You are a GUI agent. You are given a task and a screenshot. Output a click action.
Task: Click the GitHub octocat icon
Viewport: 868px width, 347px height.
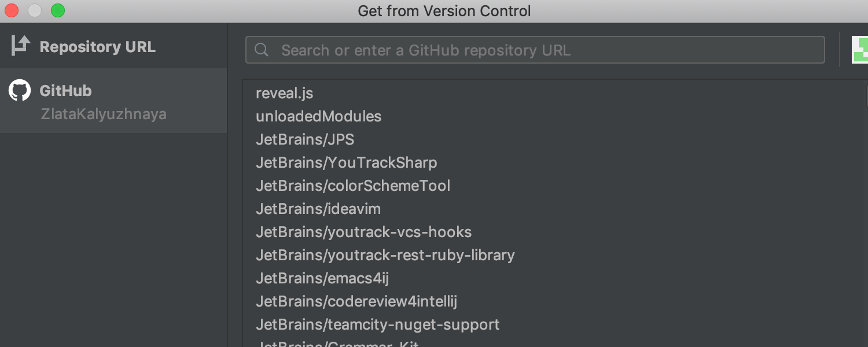coord(19,90)
